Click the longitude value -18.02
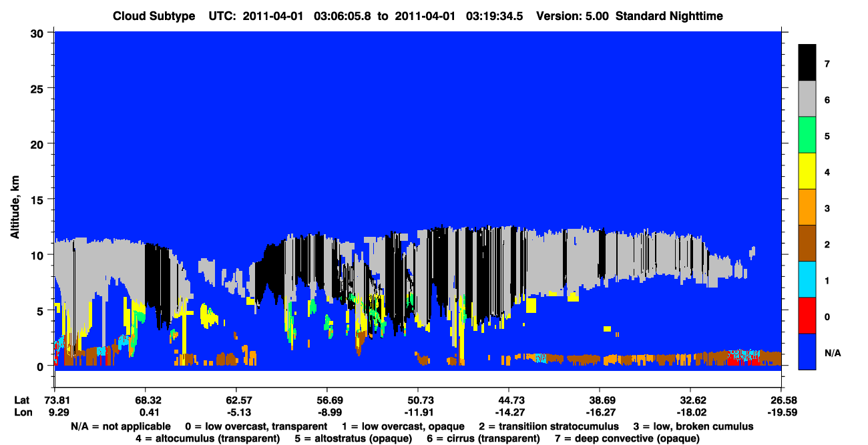 pos(690,413)
